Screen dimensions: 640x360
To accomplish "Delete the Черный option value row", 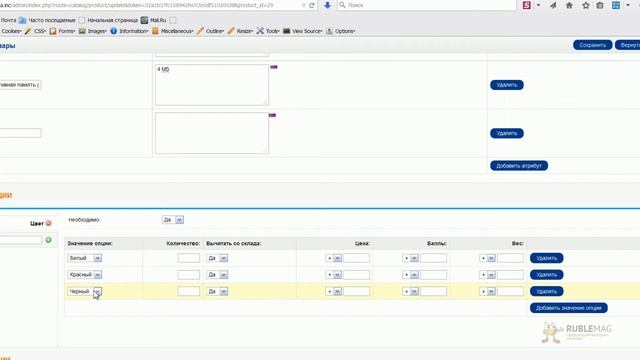I will pyautogui.click(x=547, y=291).
